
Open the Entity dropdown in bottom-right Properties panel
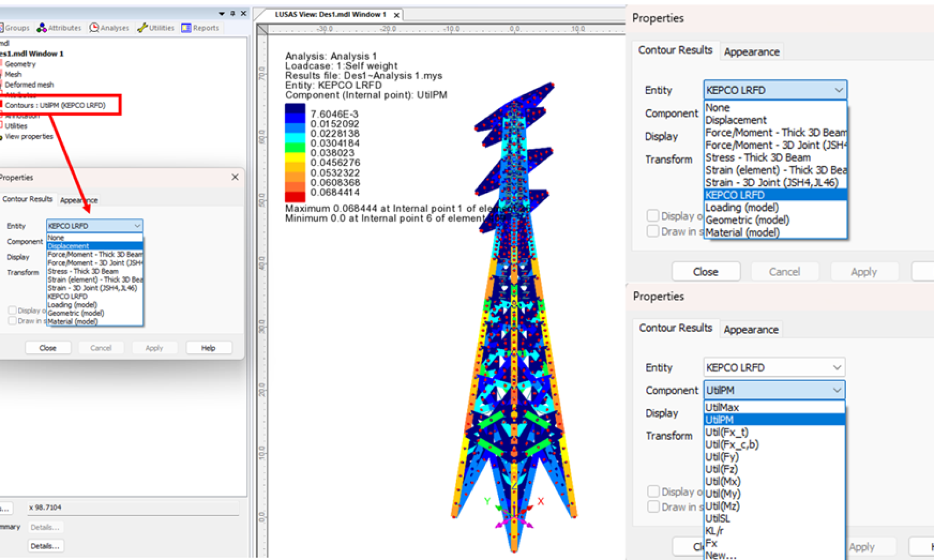774,368
